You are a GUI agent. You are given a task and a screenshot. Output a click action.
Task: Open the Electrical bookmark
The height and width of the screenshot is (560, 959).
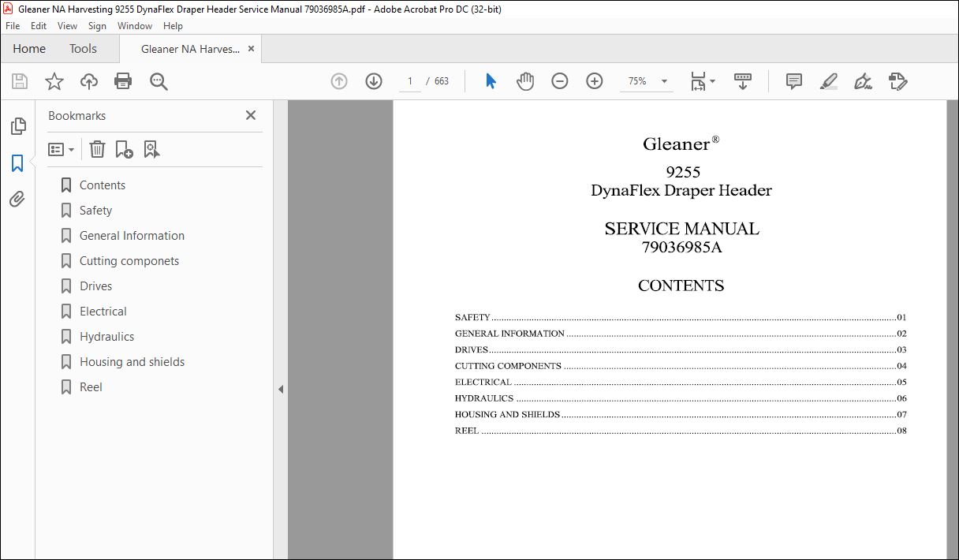(x=103, y=312)
